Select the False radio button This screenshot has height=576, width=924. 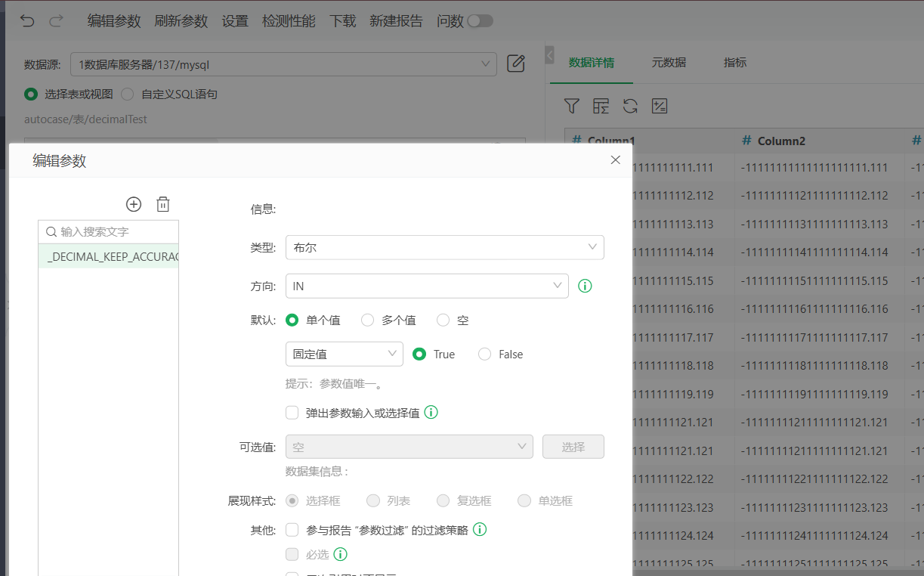coord(485,355)
